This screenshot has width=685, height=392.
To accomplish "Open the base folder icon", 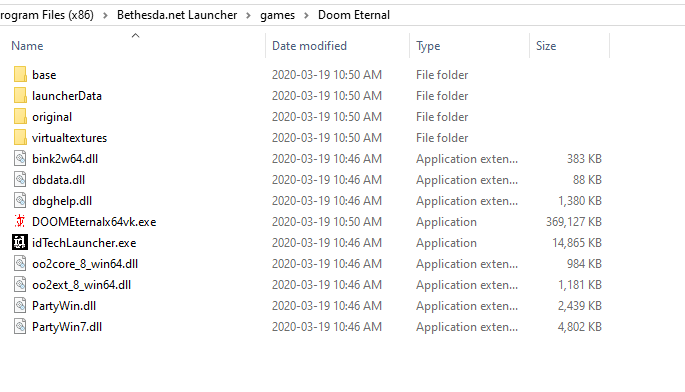I will pyautogui.click(x=20, y=74).
